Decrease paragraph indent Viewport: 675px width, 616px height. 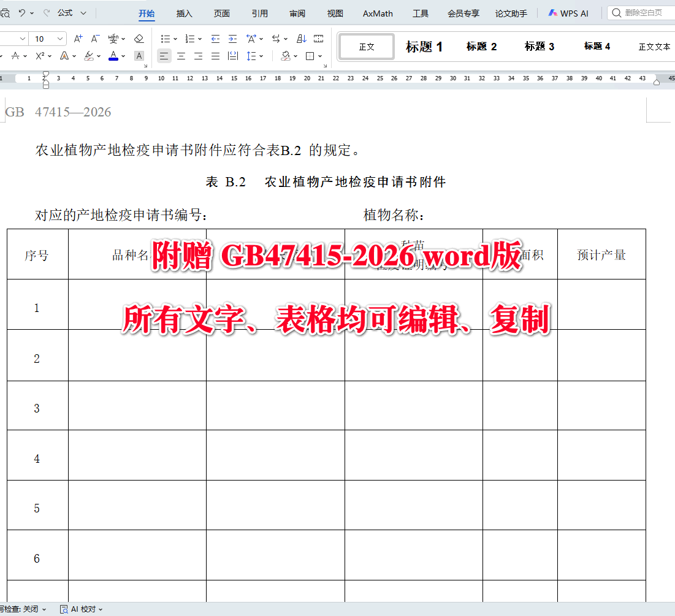tap(215, 39)
